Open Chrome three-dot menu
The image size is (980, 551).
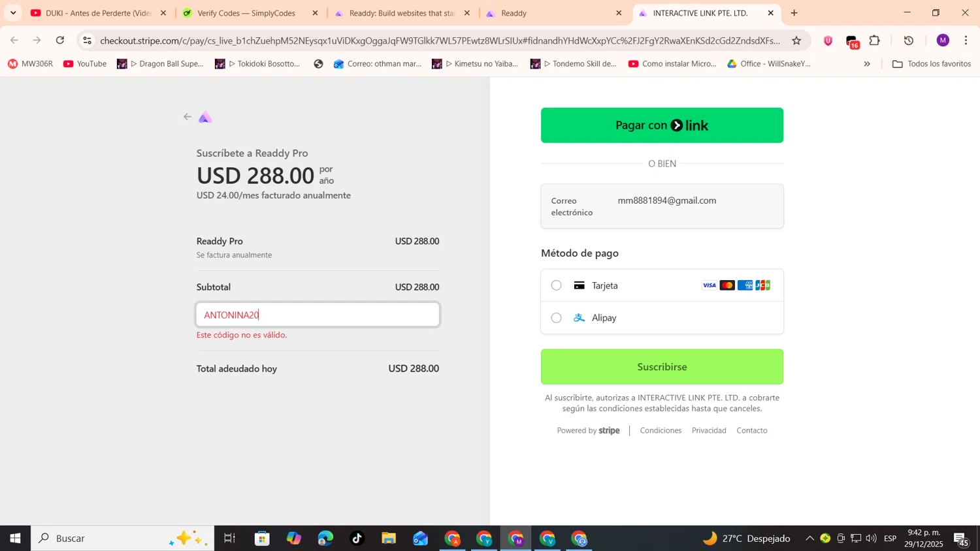(x=966, y=40)
